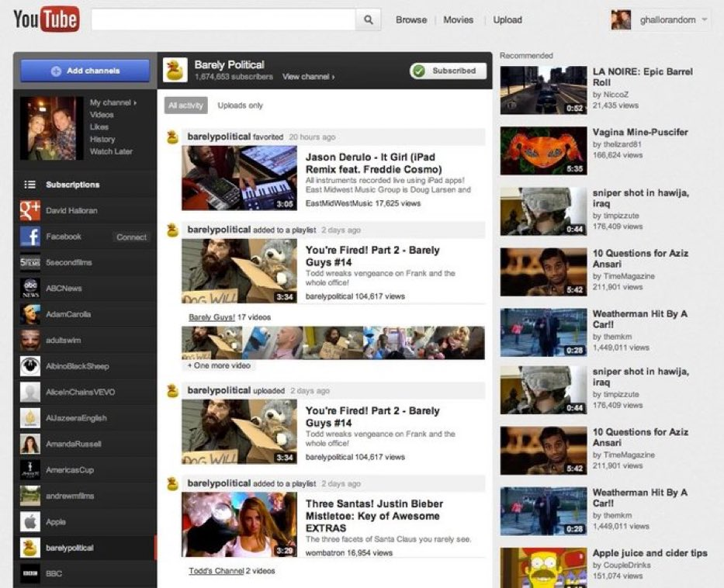Click the Barely Political channel title

point(229,64)
